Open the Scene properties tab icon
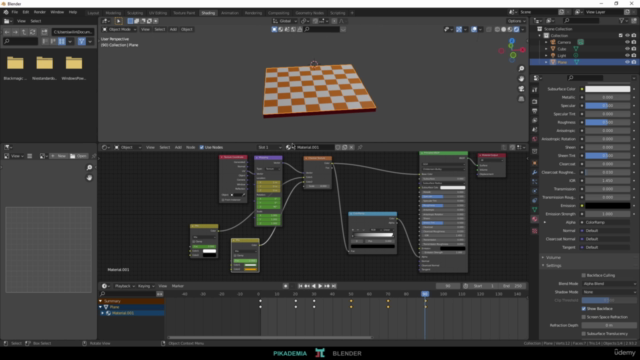This screenshot has height=360, width=640. pyautogui.click(x=535, y=130)
